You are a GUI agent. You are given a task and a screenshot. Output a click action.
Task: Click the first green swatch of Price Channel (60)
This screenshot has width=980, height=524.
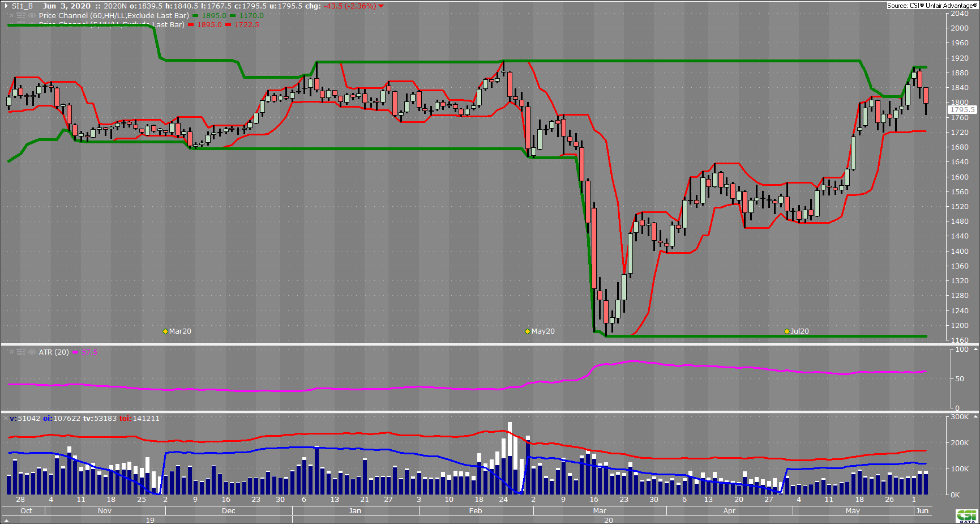pos(195,16)
